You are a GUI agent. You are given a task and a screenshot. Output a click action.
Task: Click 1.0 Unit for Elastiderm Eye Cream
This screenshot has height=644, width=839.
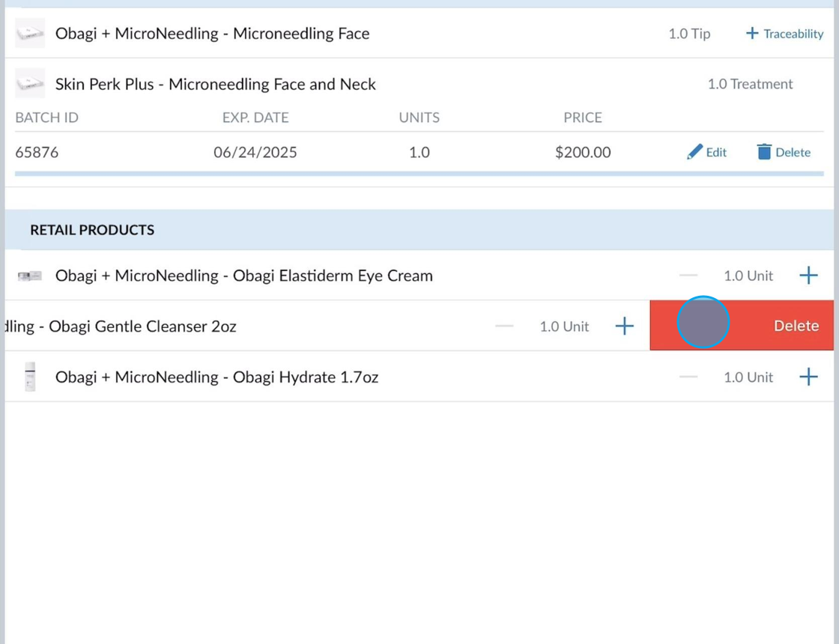(748, 276)
